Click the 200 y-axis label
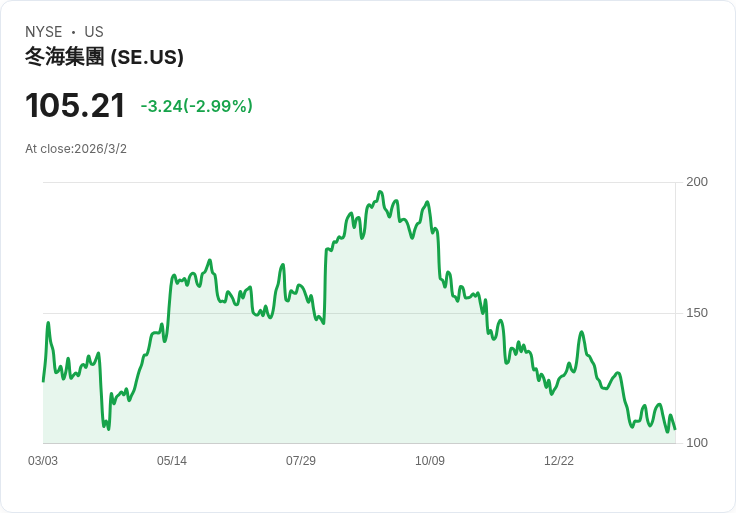Screen dimensions: 736x513 697,181
